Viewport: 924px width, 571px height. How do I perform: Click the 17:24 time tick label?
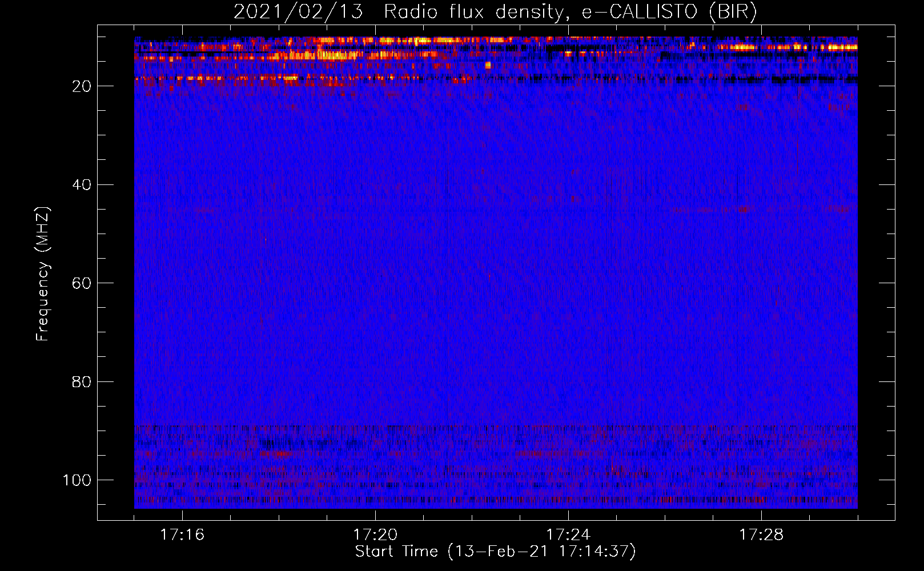click(x=568, y=535)
